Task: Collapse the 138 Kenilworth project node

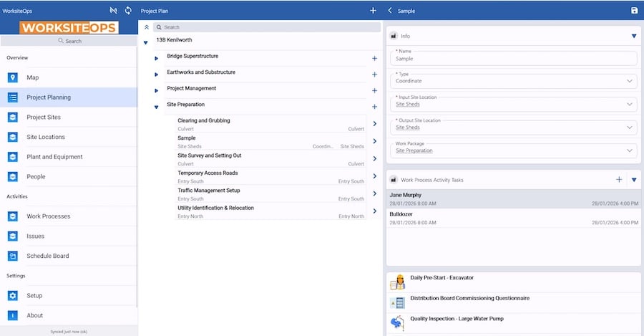Action: click(x=145, y=42)
